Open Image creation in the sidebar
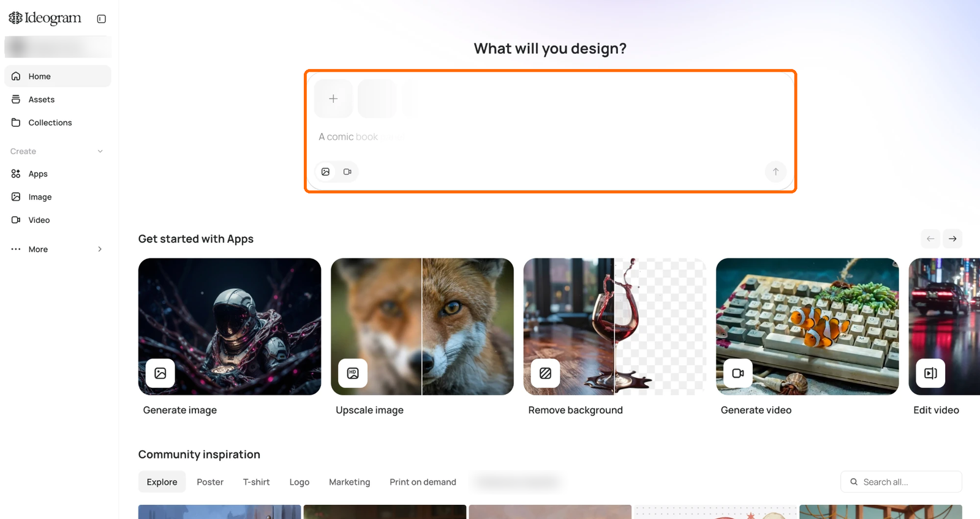The height and width of the screenshot is (519, 980). [58, 197]
